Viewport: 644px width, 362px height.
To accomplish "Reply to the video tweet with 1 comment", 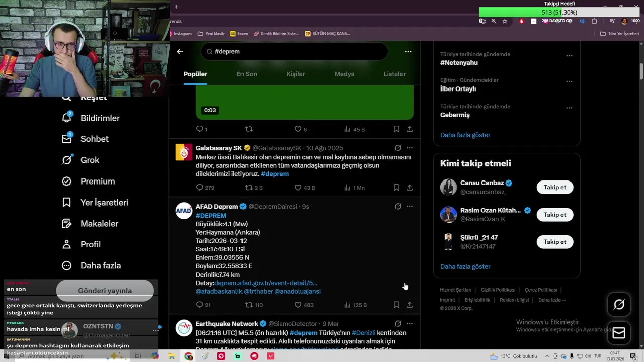I will click(201, 129).
